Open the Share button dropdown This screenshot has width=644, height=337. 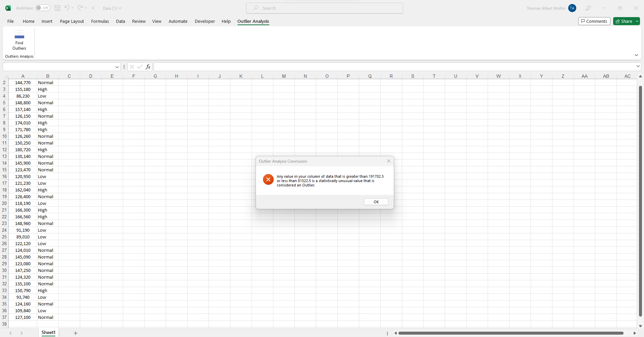[637, 21]
